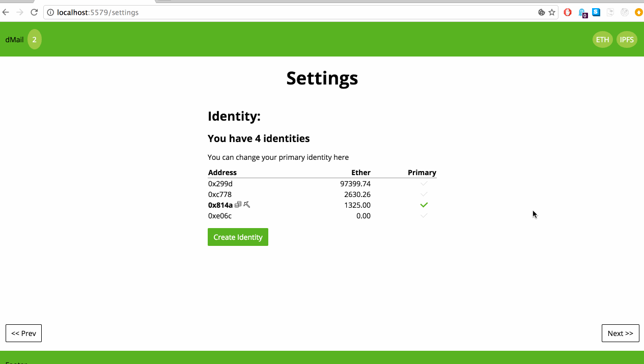
Task: Make 0xc778 the primary identity
Action: click(x=424, y=194)
